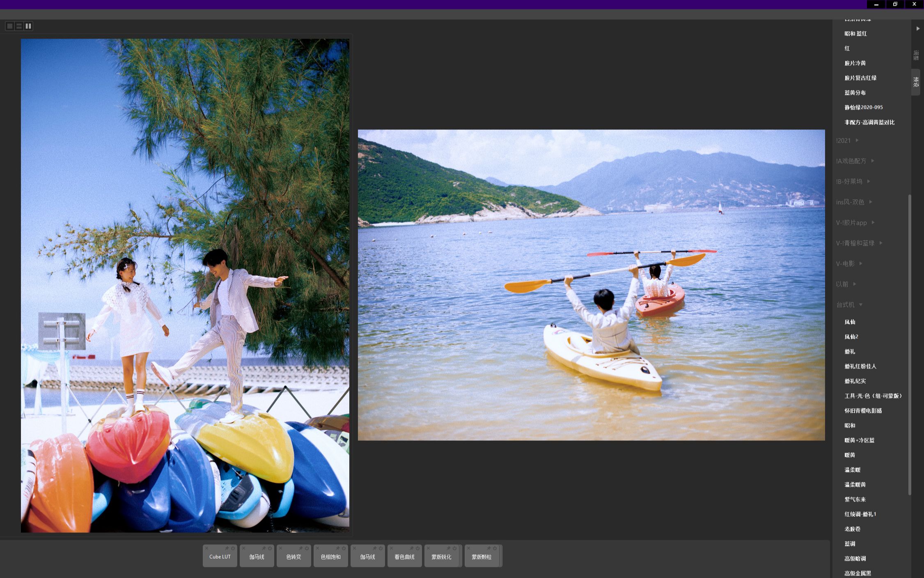Apply the 胶片复古红绿 preset
Screen dimensions: 924x578
click(x=860, y=78)
